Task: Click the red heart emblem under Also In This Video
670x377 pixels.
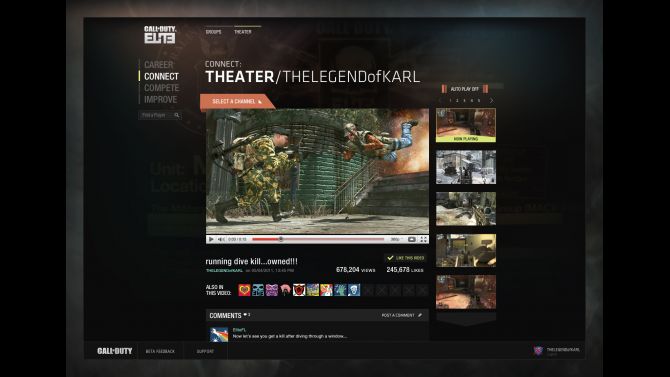Action: (x=244, y=290)
